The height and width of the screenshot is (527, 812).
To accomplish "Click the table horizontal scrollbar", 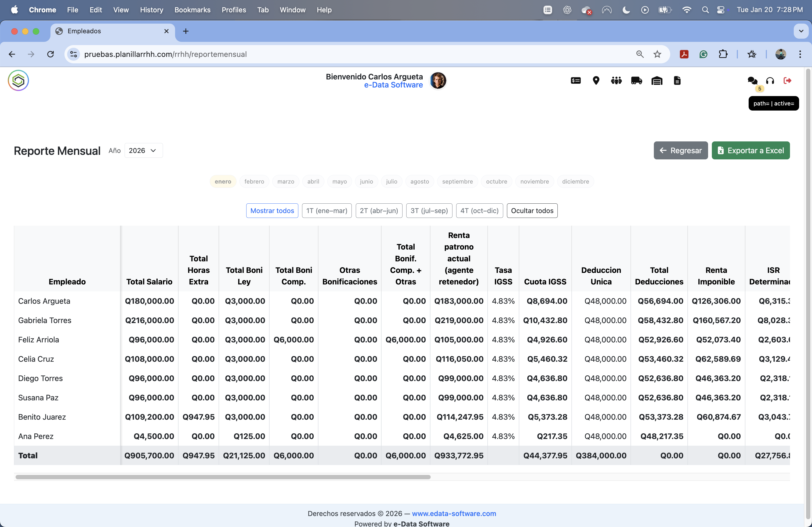I will click(x=223, y=477).
